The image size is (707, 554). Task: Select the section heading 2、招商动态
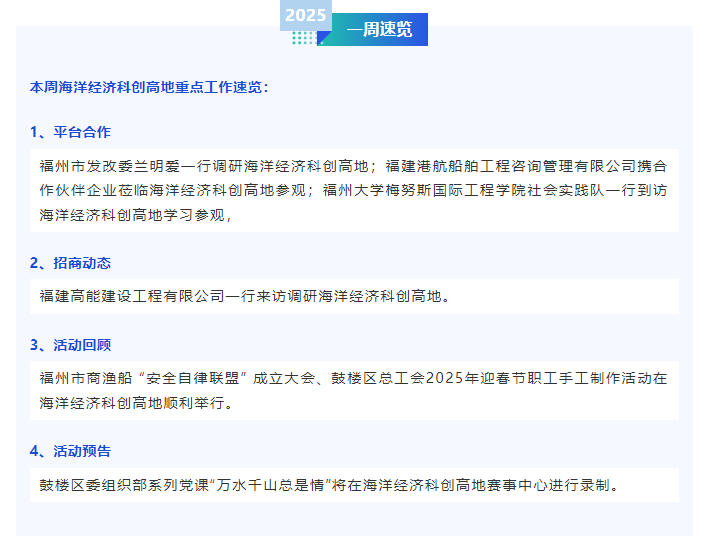[x=70, y=263]
